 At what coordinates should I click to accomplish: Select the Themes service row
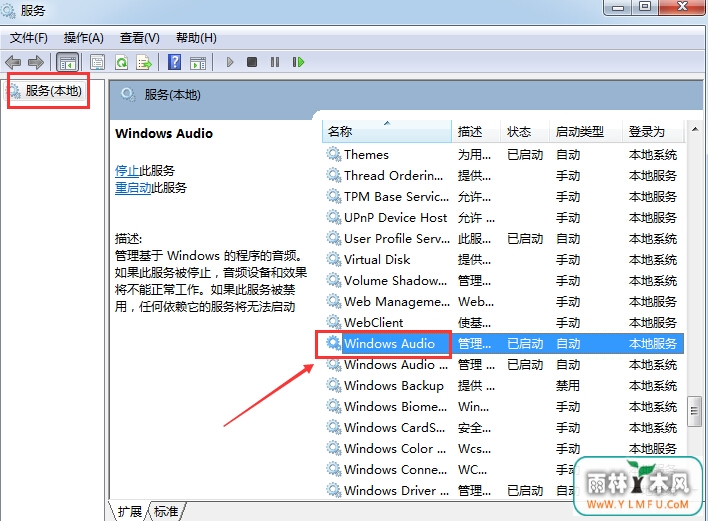503,155
